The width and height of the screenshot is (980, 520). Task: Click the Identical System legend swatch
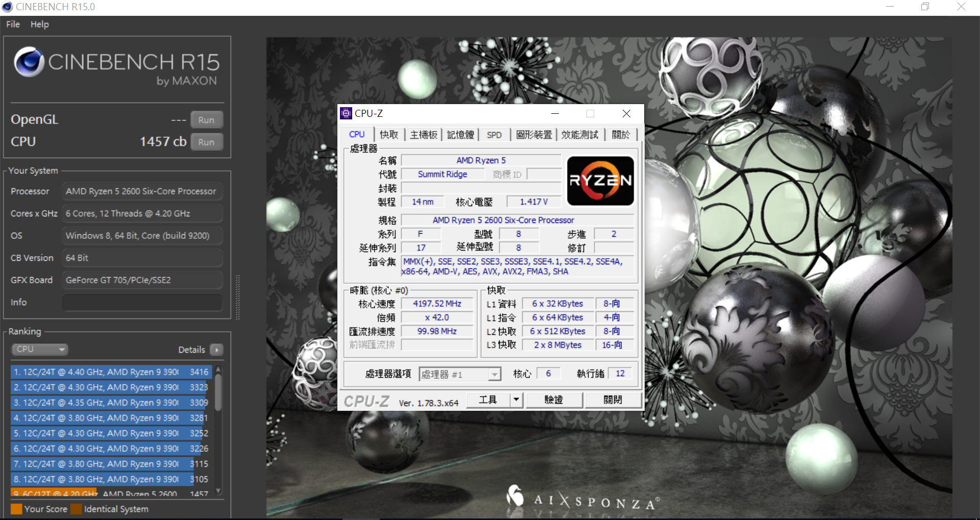(x=76, y=509)
